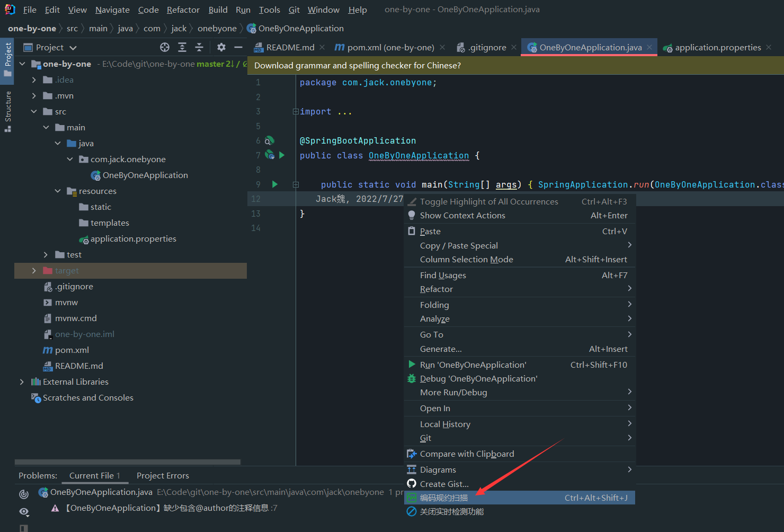Click the Collapse All icon in Project toolbar

click(x=199, y=47)
